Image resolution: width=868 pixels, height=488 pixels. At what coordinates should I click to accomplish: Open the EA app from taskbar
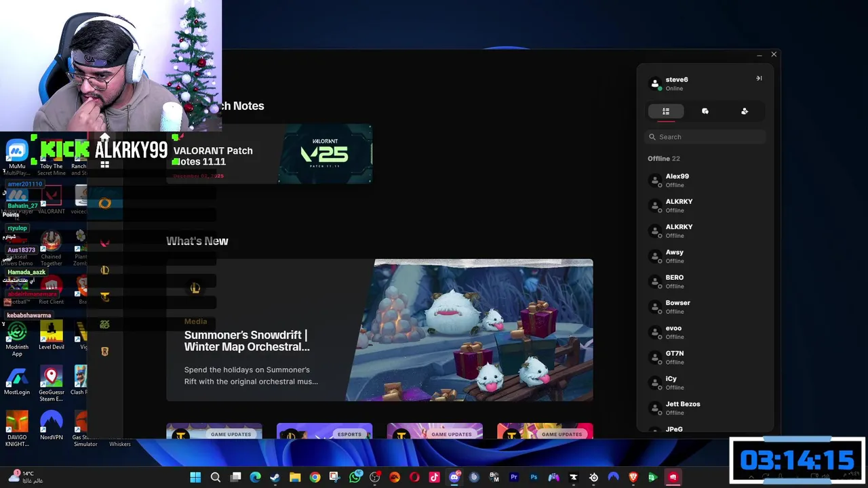point(395,477)
